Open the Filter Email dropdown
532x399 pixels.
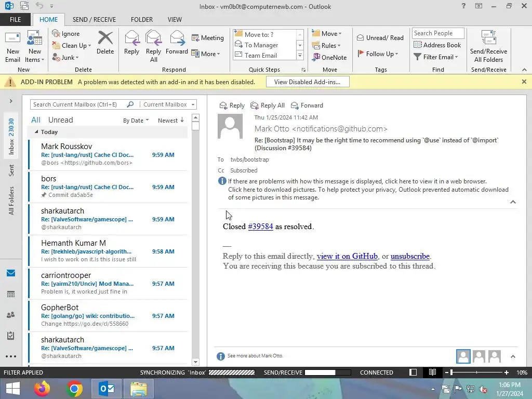click(x=436, y=57)
